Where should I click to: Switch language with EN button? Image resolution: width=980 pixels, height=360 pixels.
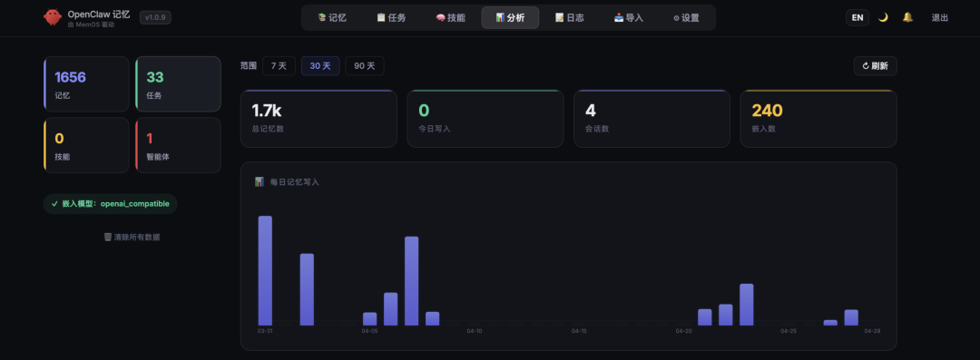point(857,17)
